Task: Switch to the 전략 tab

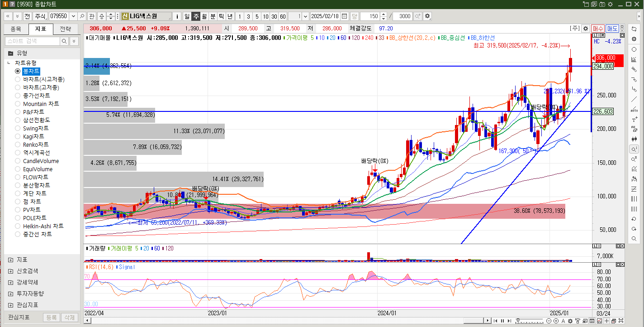Action: 66,29
